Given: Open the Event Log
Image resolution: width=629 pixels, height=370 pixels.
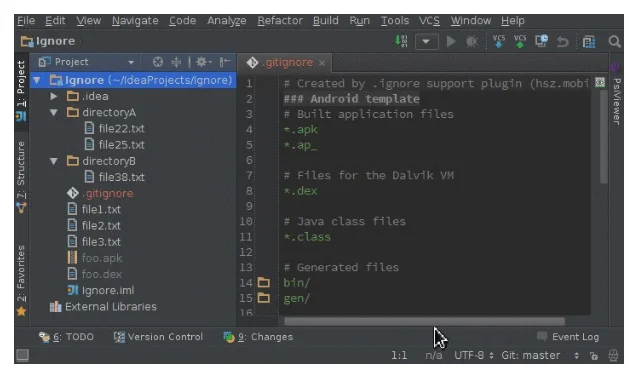Looking at the screenshot, I should (568, 337).
